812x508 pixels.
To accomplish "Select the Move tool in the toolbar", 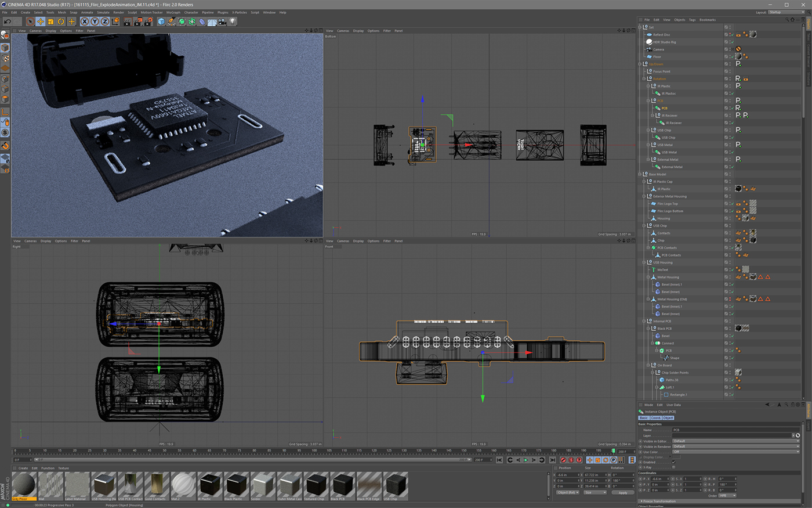I will pyautogui.click(x=40, y=21).
